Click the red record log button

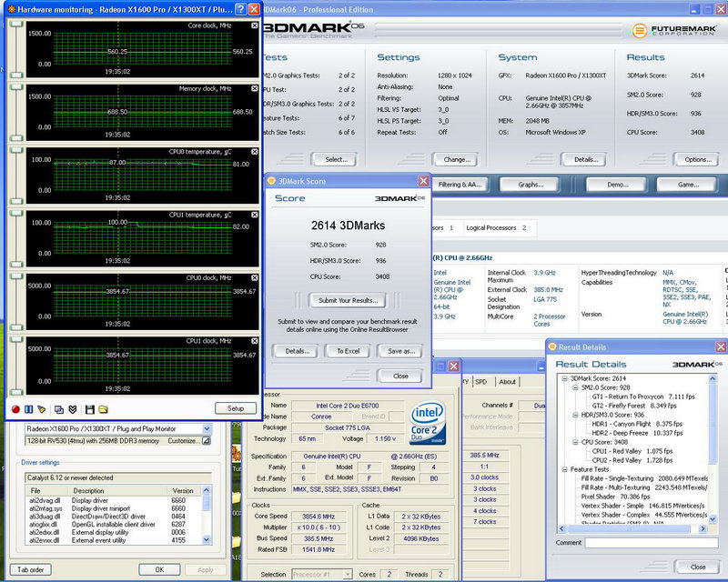(x=16, y=409)
